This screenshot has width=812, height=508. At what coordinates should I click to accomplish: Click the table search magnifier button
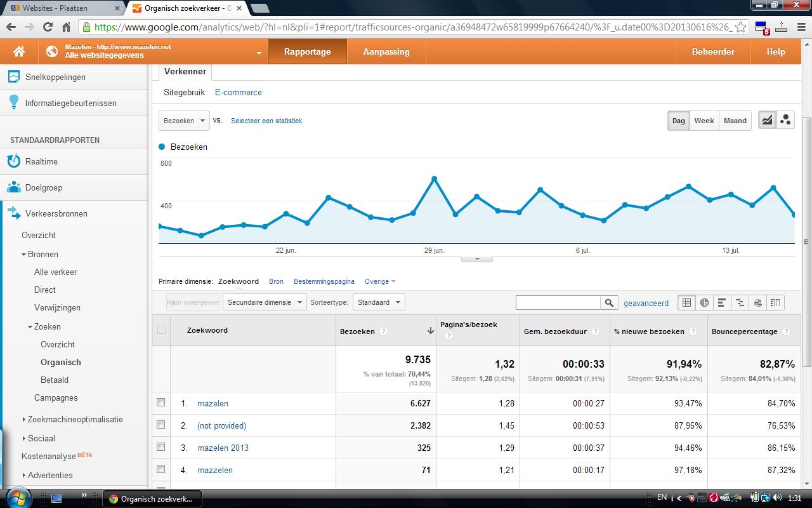pos(609,303)
